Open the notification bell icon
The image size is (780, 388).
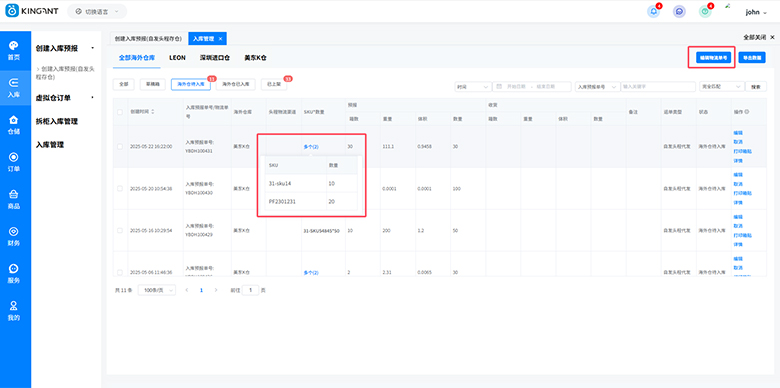click(x=654, y=11)
